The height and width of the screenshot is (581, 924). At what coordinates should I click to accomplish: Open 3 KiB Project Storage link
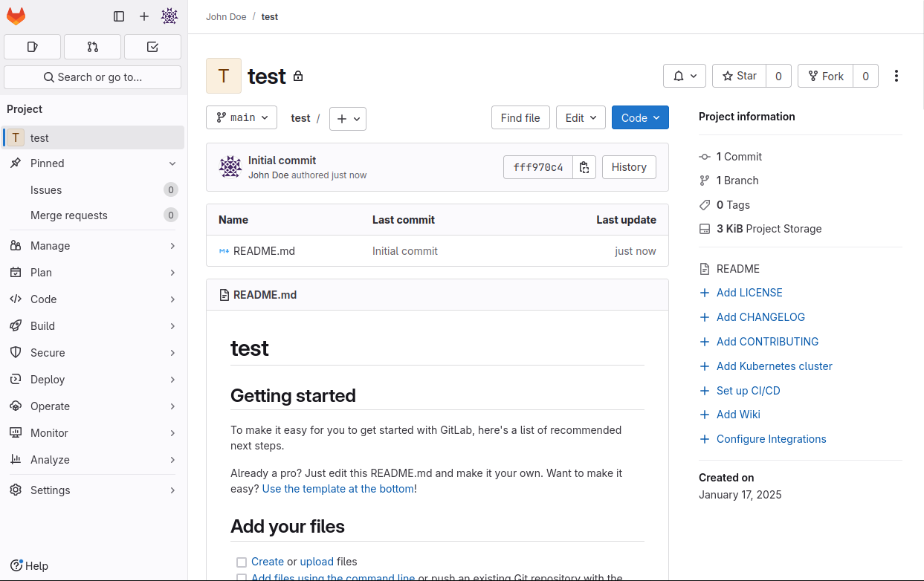click(760, 229)
